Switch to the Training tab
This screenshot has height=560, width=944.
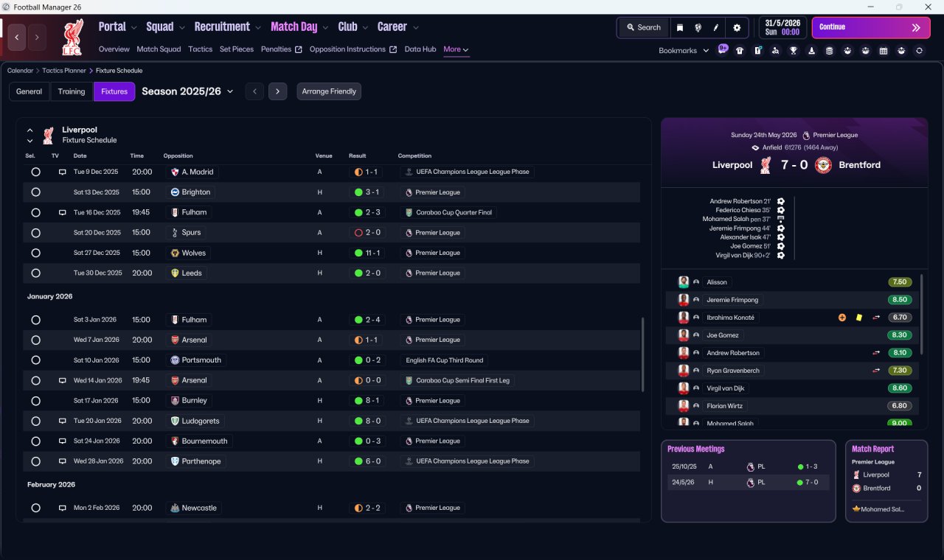pyautogui.click(x=72, y=91)
